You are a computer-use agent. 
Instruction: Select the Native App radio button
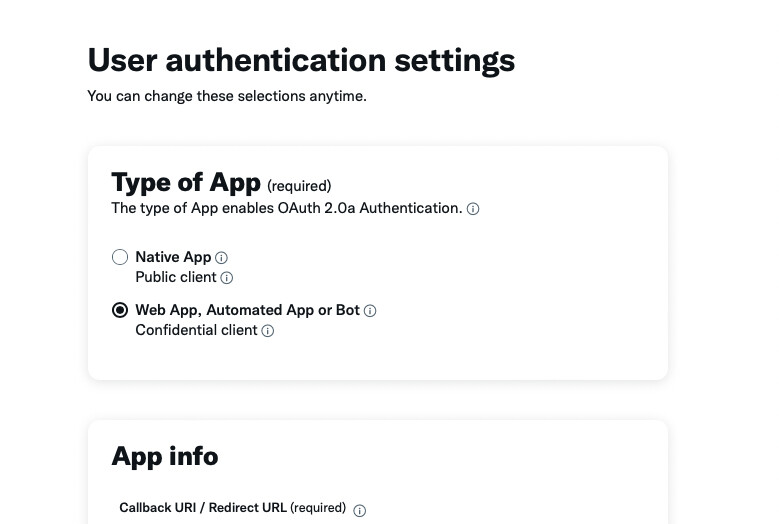[120, 257]
